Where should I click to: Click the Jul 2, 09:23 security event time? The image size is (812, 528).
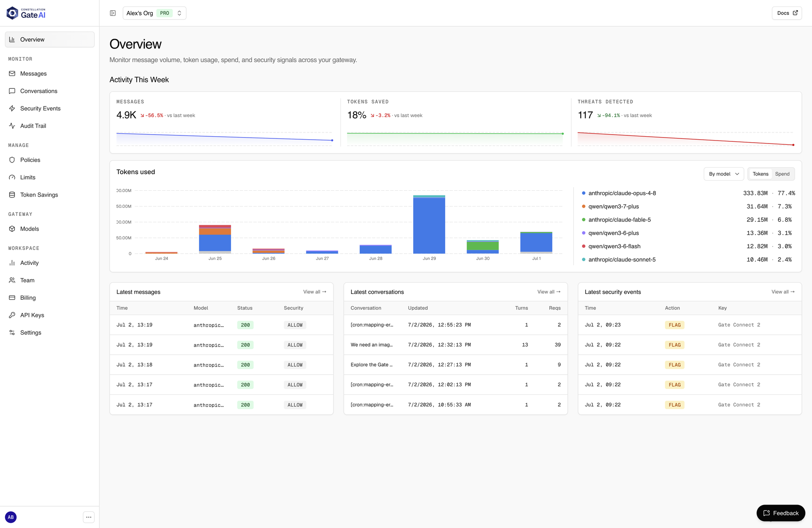602,325
